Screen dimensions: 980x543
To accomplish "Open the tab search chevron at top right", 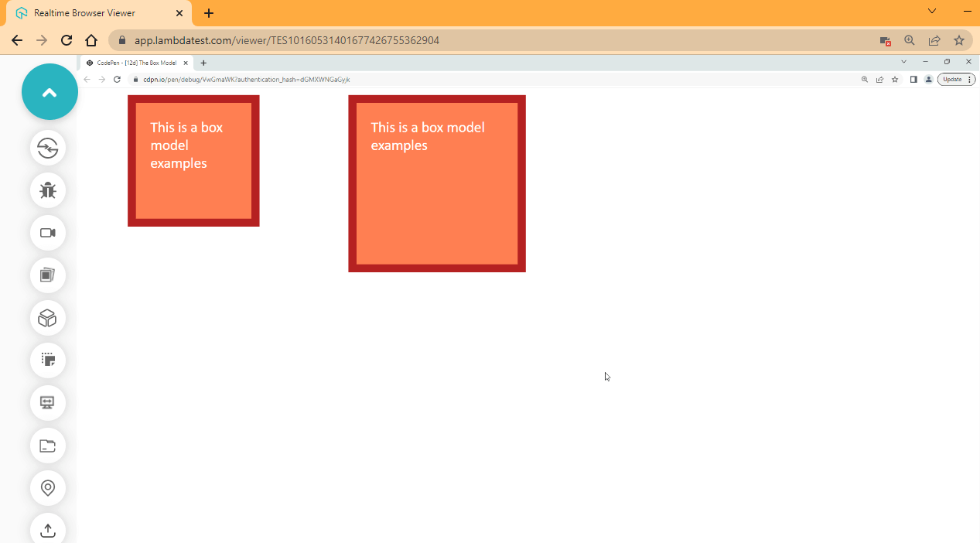I will pos(930,12).
